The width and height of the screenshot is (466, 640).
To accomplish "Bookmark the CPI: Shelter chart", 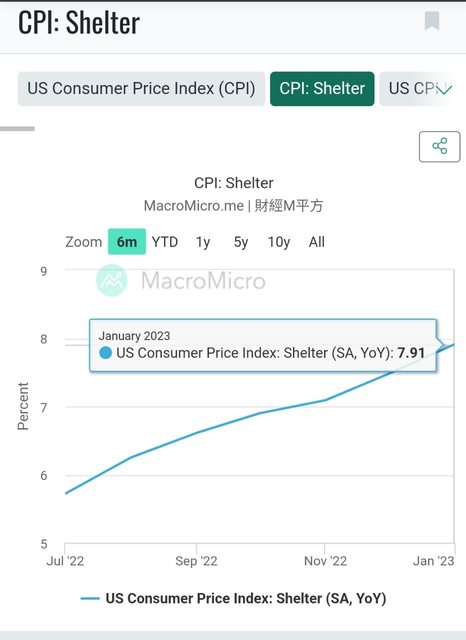I will coord(432,21).
